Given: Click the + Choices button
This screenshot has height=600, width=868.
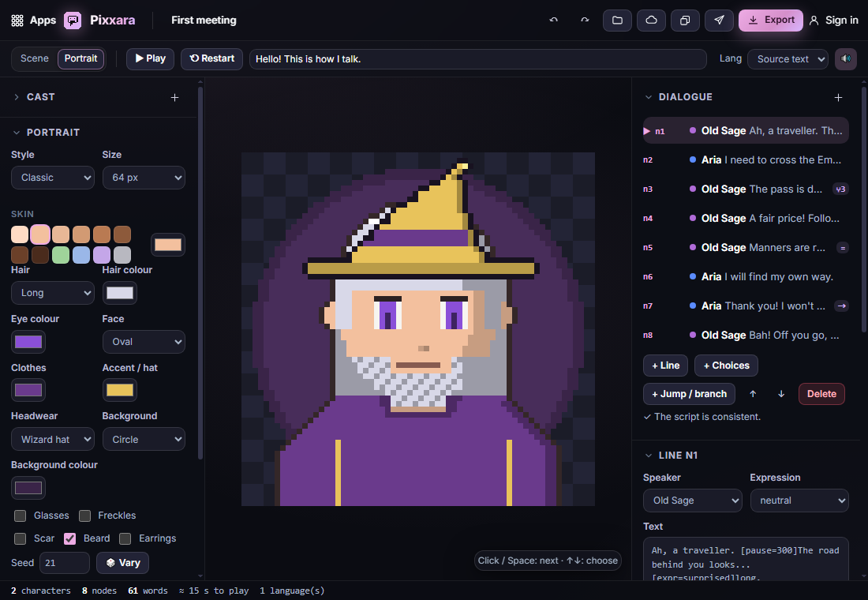Looking at the screenshot, I should tap(726, 366).
